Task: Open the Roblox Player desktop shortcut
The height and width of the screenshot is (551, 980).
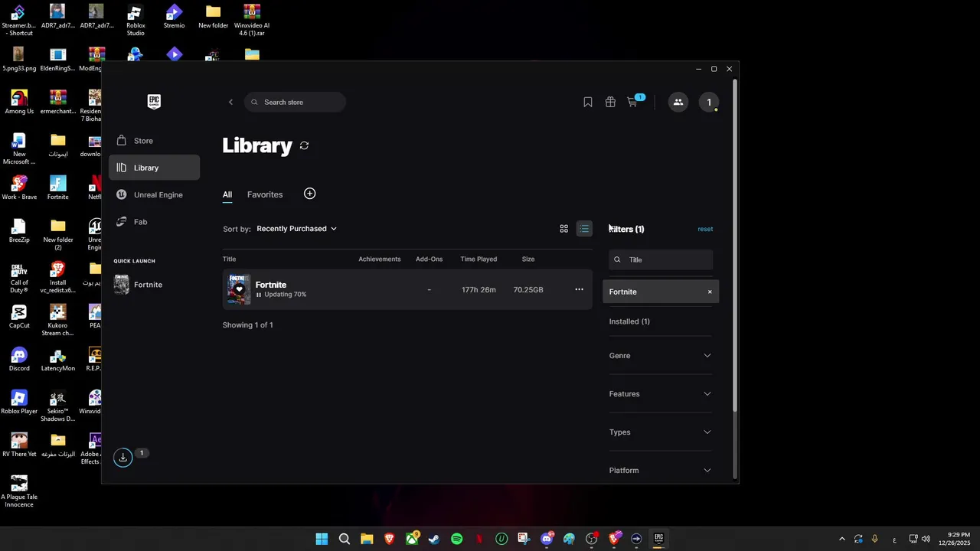Action: [x=19, y=403]
